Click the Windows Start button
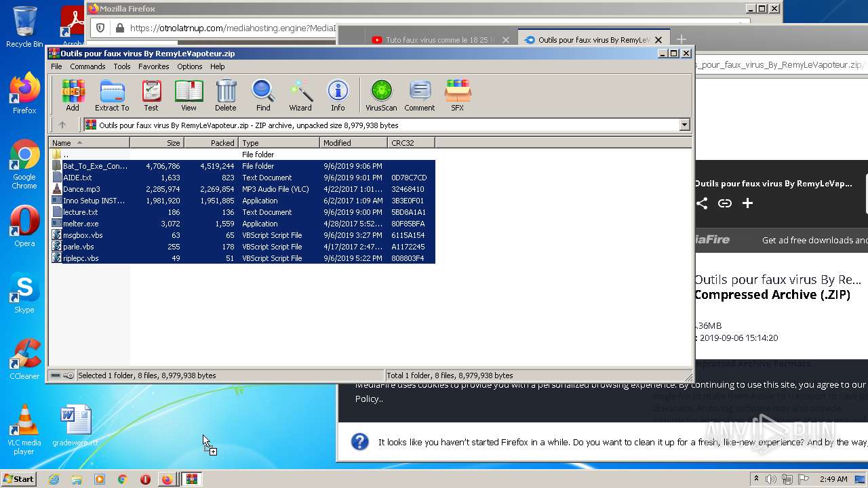 pyautogui.click(x=19, y=479)
